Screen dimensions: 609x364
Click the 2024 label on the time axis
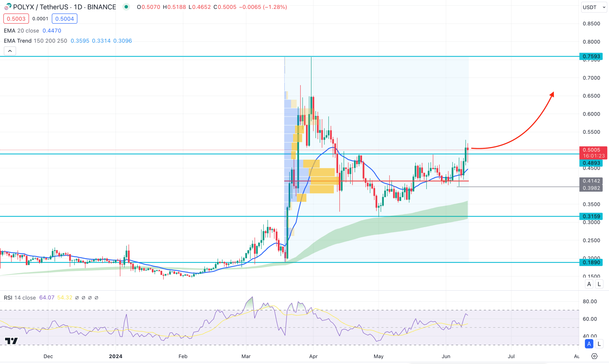tap(115, 356)
